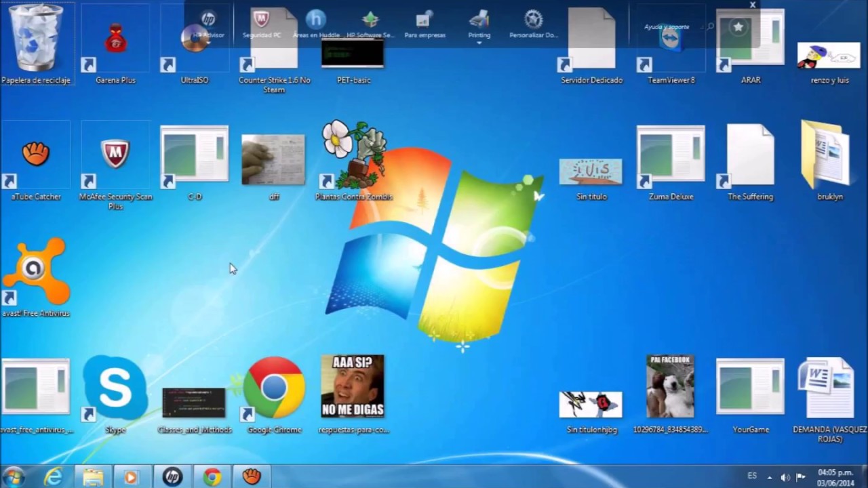Click the Show desktop button
The image size is (868, 488).
click(x=863, y=477)
